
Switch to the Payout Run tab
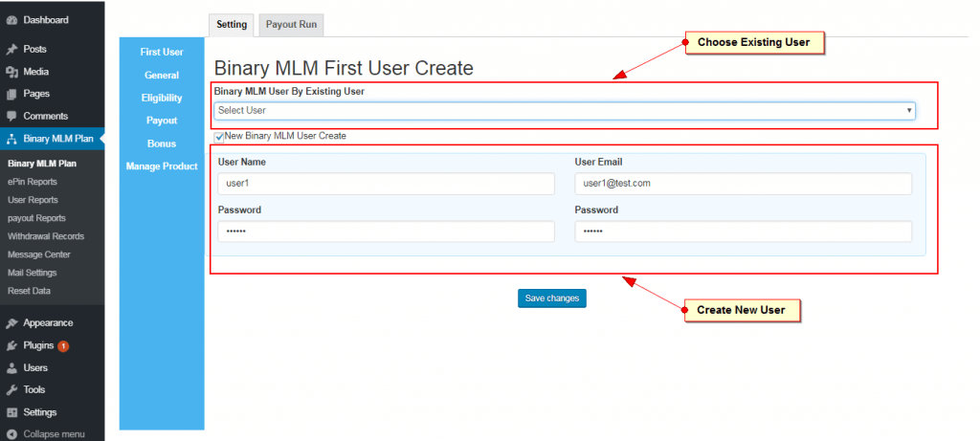click(x=293, y=25)
